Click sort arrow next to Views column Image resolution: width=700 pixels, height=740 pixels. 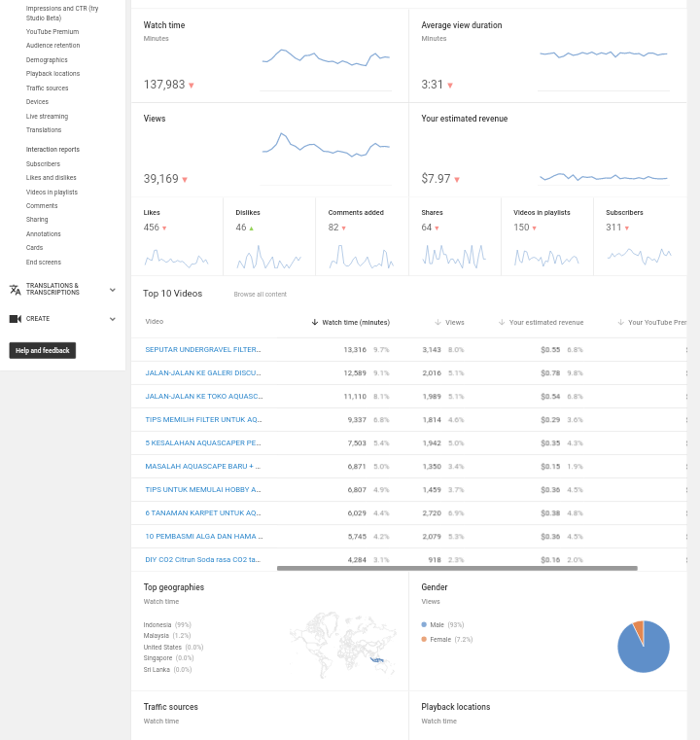pos(437,322)
